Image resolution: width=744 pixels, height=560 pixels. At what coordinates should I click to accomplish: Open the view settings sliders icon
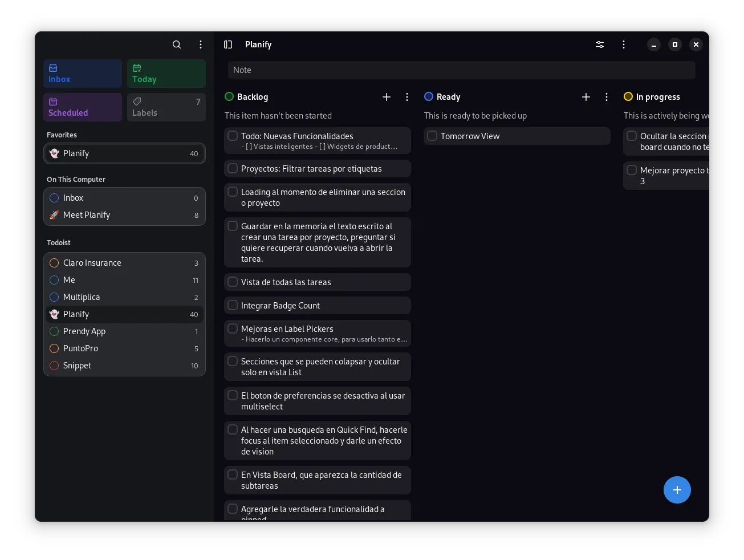pos(600,44)
